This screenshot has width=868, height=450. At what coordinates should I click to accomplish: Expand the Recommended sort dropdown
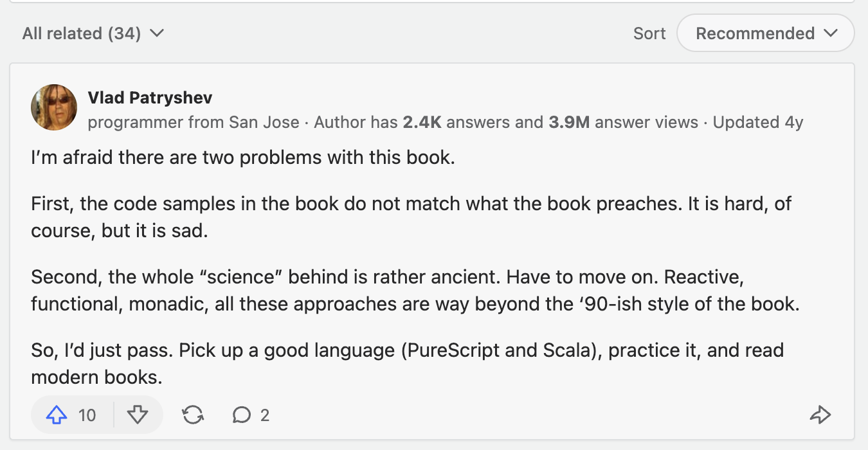[x=766, y=33]
